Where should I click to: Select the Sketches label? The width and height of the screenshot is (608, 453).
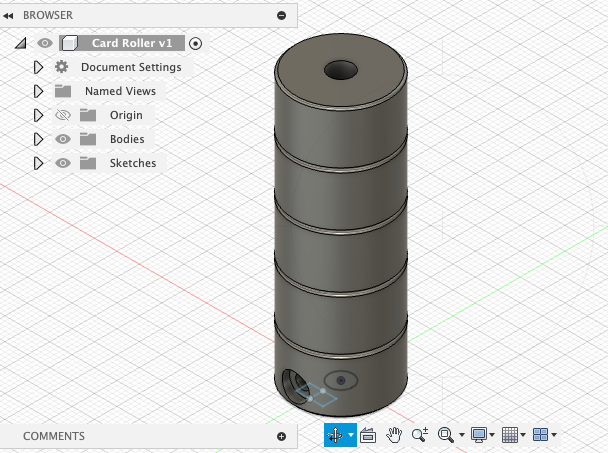[x=133, y=163]
